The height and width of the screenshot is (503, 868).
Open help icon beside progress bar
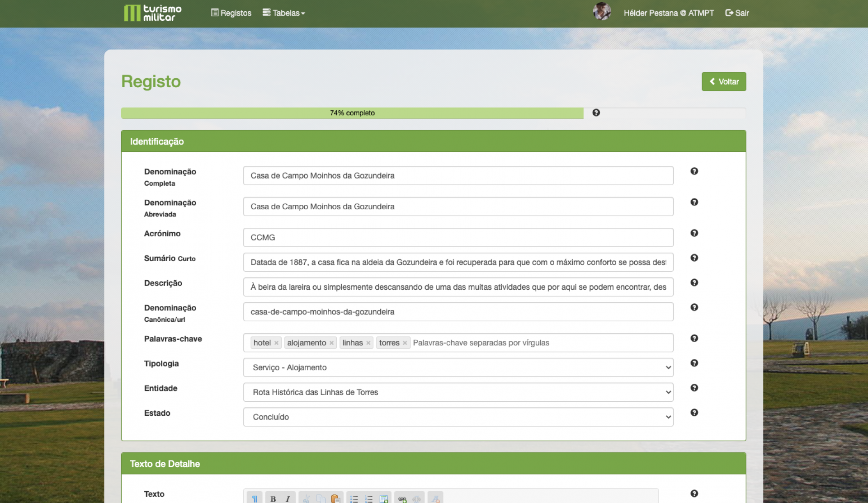pos(596,113)
